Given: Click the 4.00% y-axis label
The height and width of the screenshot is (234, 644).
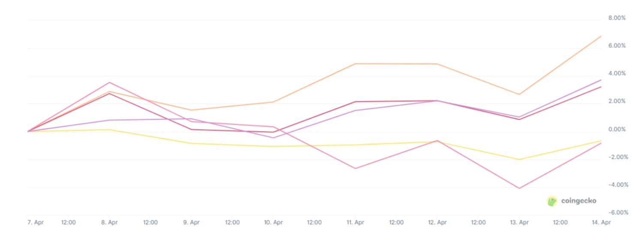Looking at the screenshot, I should tap(617, 73).
